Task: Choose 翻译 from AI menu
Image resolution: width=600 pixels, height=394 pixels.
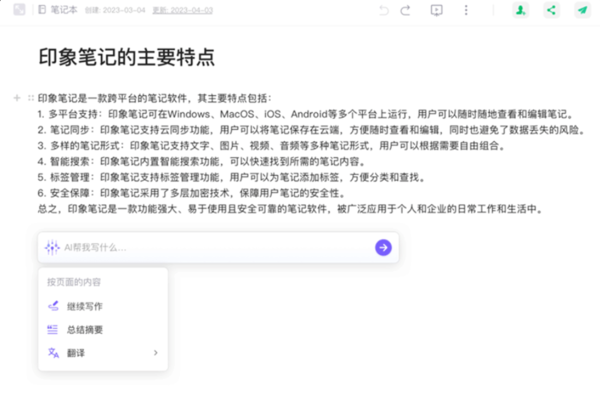Action: [103, 353]
